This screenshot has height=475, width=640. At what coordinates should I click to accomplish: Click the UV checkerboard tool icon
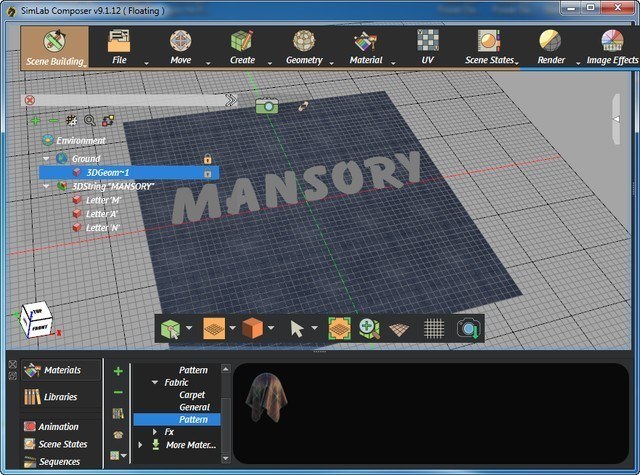[x=428, y=46]
